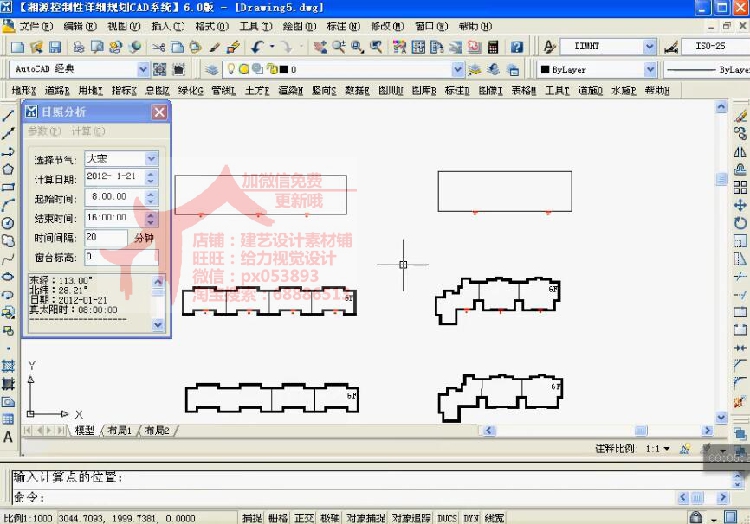Click the New drawing icon
This screenshot has height=524, width=750.
(x=17, y=47)
